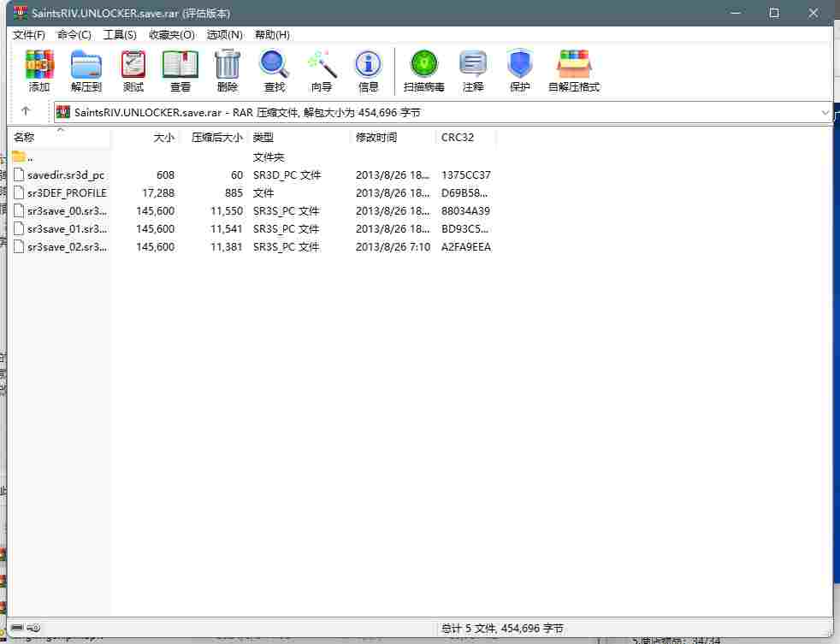
Task: Click the key icon in the status bar
Action: click(33, 628)
